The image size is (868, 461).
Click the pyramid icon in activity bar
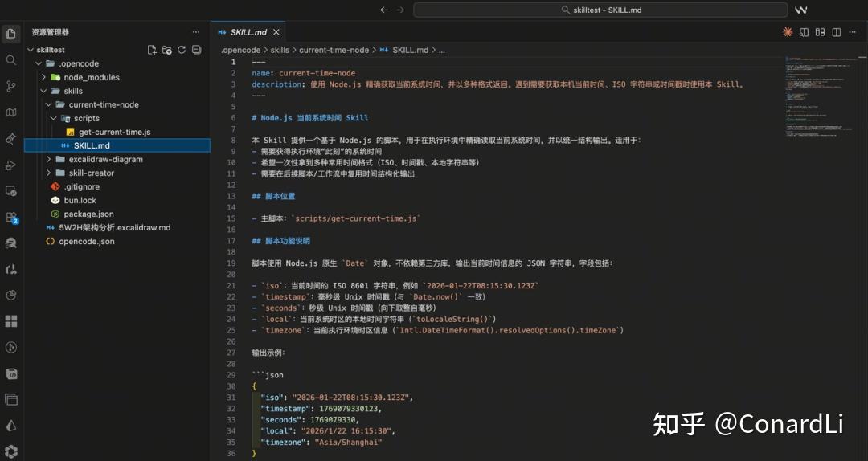(x=10, y=426)
